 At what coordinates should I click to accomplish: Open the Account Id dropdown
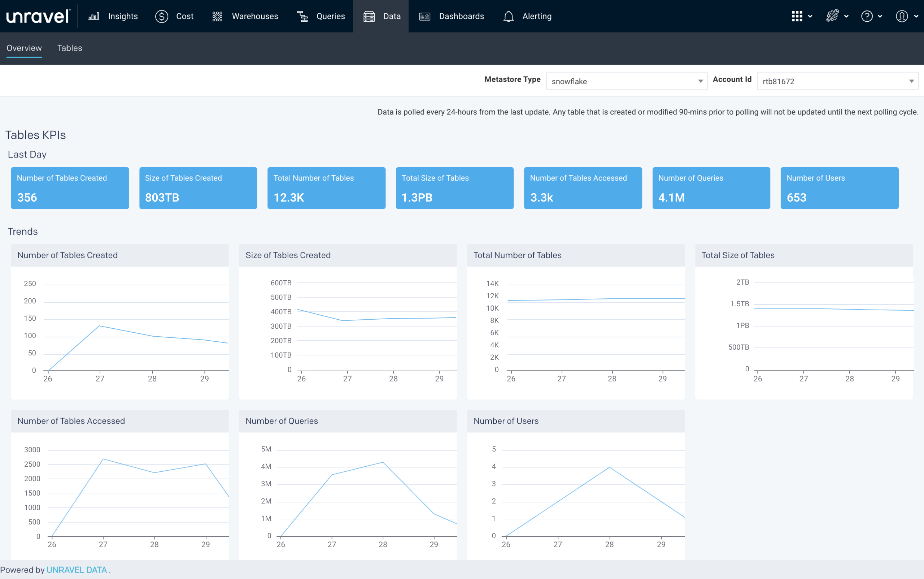coord(837,81)
